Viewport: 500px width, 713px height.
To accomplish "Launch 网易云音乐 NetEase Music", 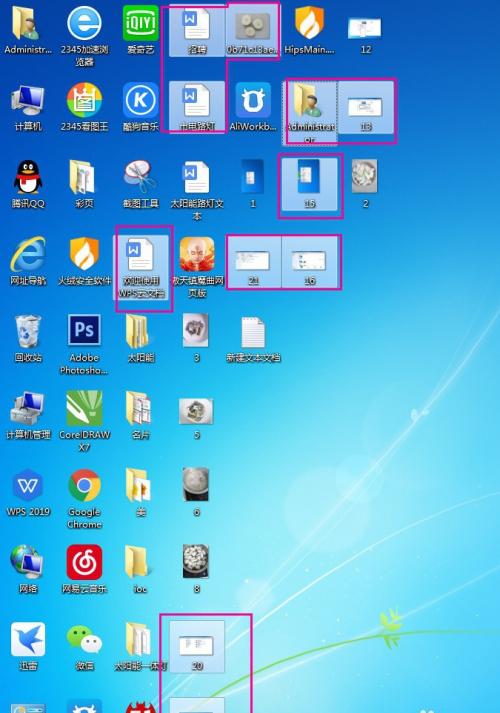I will (84, 570).
